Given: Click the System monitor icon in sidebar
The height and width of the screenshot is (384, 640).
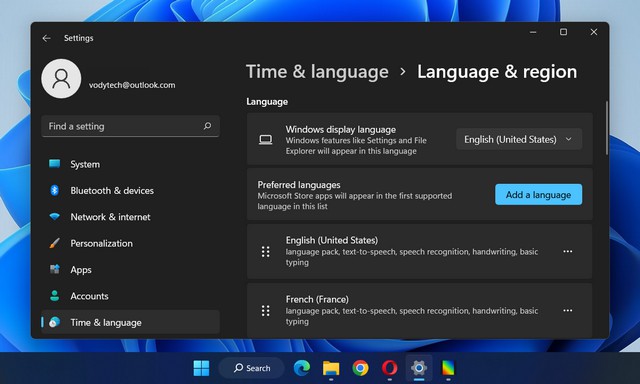Looking at the screenshot, I should coord(54,164).
